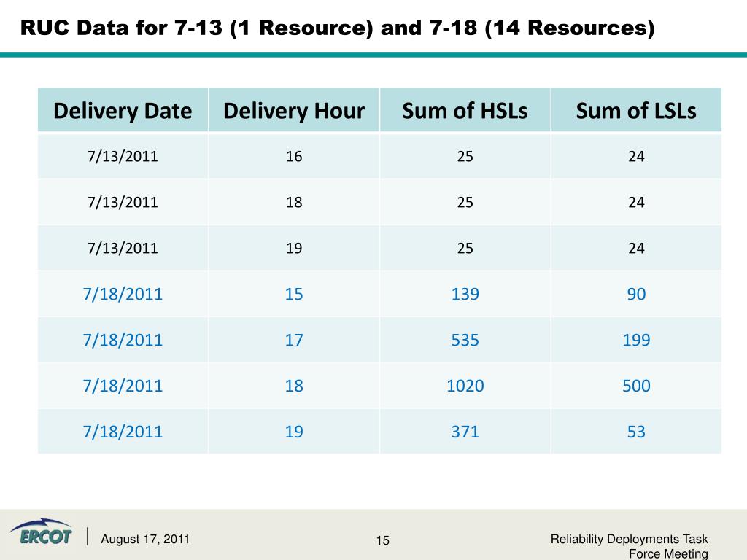Select the 535 HSL value cell
Image resolution: width=747 pixels, height=560 pixels.
pyautogui.click(x=465, y=340)
